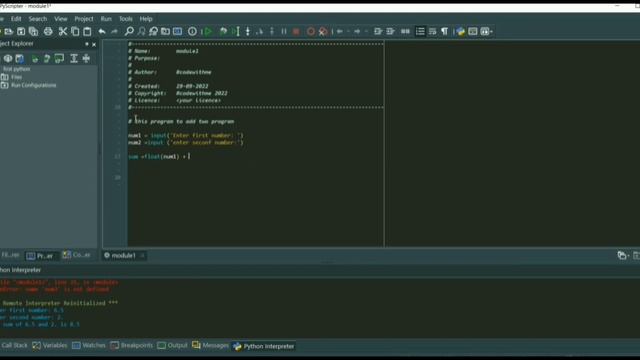
Task: Click the Expand All icon in Project Explorer
Action: 74,58
